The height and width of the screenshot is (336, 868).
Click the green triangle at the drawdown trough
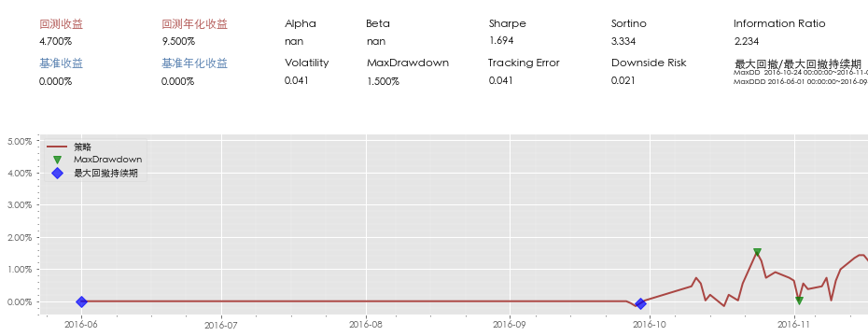click(x=799, y=301)
